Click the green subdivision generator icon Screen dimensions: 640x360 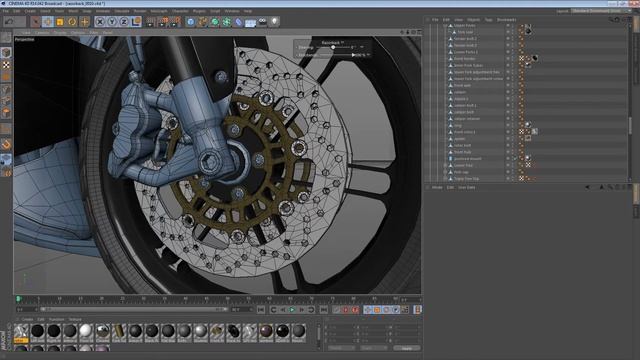point(215,21)
